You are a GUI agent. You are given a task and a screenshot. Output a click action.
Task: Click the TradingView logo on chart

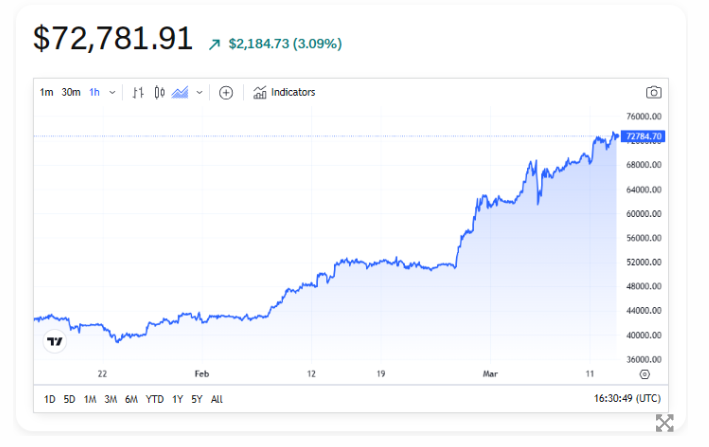56,342
